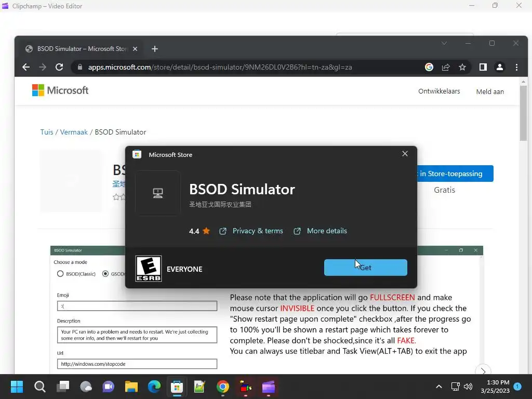
Task: Open Windows Search from taskbar
Action: tap(39, 387)
